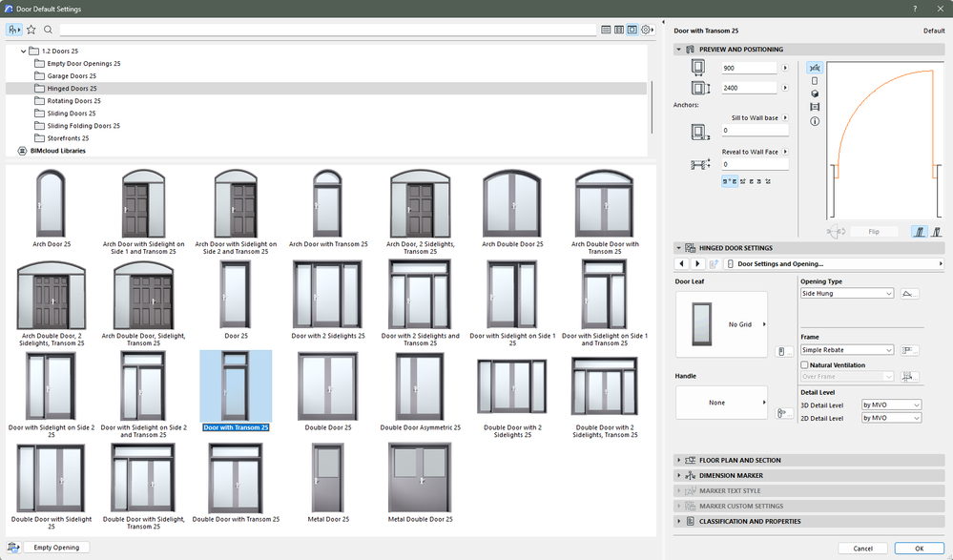The width and height of the screenshot is (953, 560).
Task: Show the preview info icon
Action: coord(814,121)
